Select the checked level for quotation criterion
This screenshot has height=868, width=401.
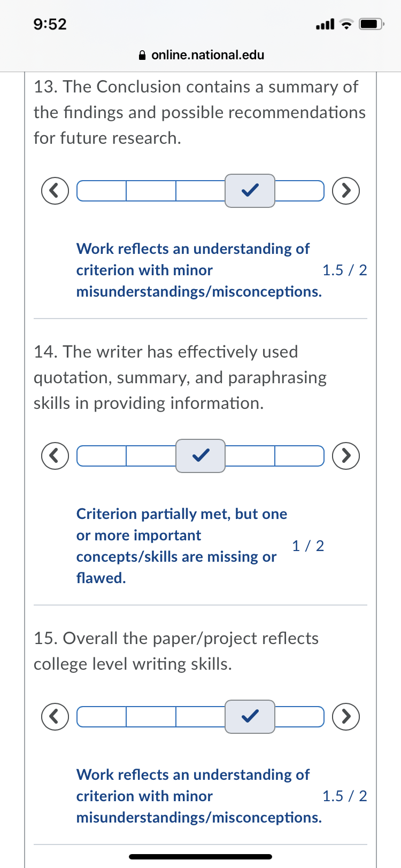coord(200,455)
